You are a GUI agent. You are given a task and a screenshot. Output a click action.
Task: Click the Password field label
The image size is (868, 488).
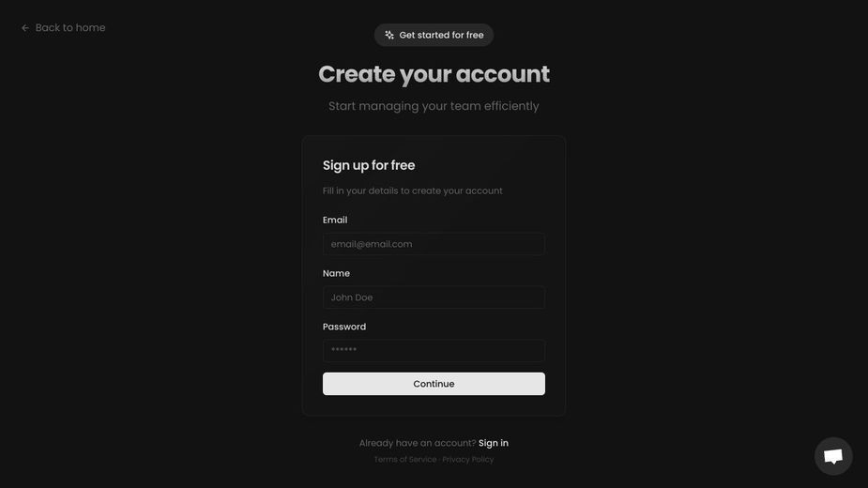click(x=344, y=327)
